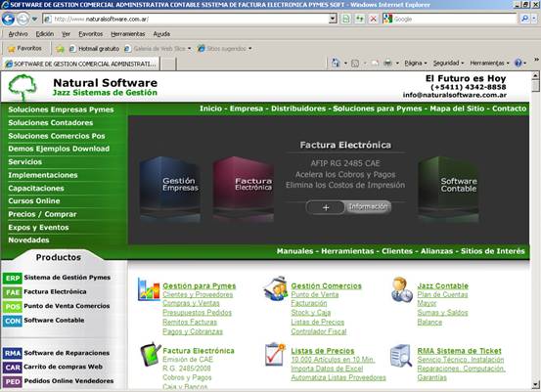Screen dimensions: 541x392
Task: Open the Favoritos menu in menu bar
Action: [91, 34]
